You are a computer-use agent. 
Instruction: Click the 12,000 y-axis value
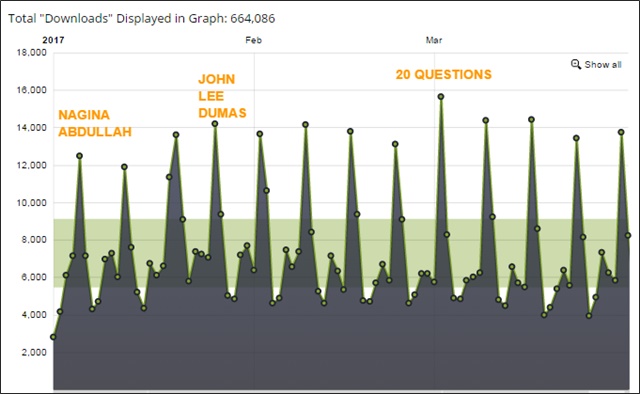(31, 165)
